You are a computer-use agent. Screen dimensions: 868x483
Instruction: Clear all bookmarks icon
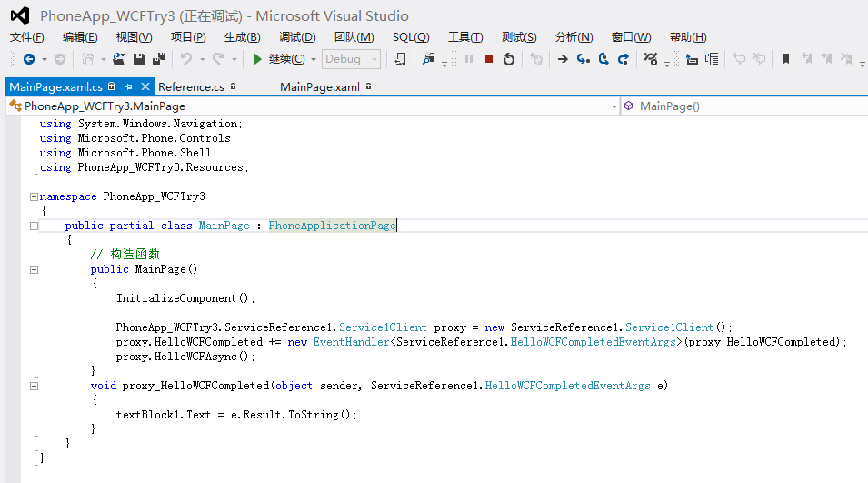click(846, 59)
